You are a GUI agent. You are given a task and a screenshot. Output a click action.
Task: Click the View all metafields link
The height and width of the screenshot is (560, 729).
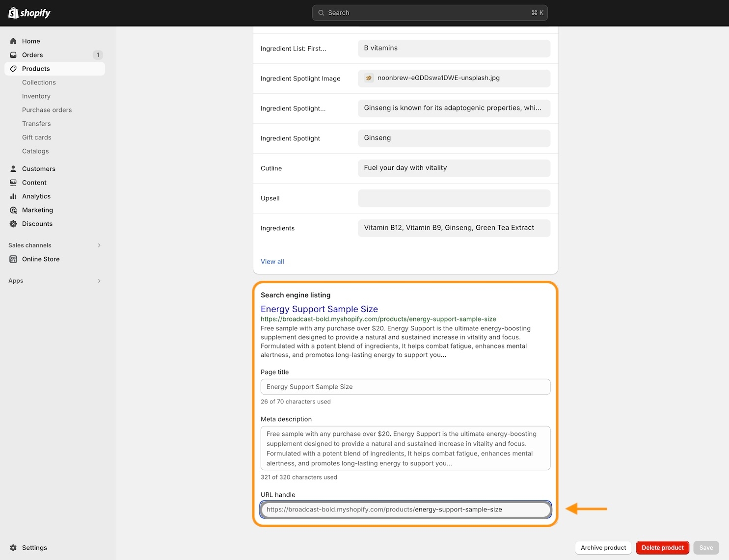(x=272, y=262)
